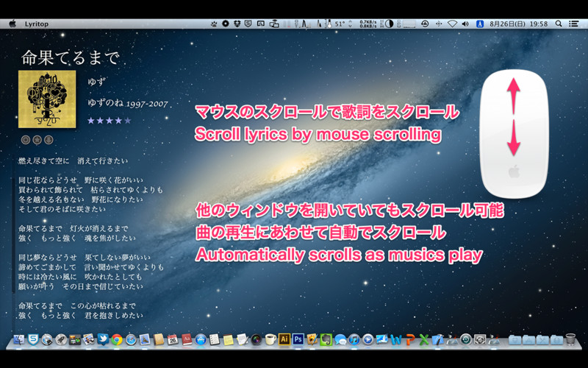Open Calendar icon in the Dock
Viewport: 588px width, 368px height.
click(173, 339)
